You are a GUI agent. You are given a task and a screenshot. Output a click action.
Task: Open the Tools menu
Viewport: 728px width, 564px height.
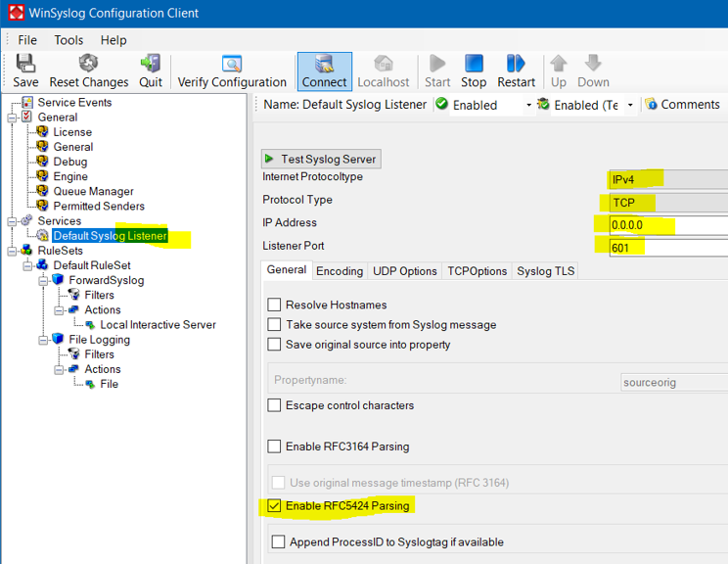pos(68,40)
